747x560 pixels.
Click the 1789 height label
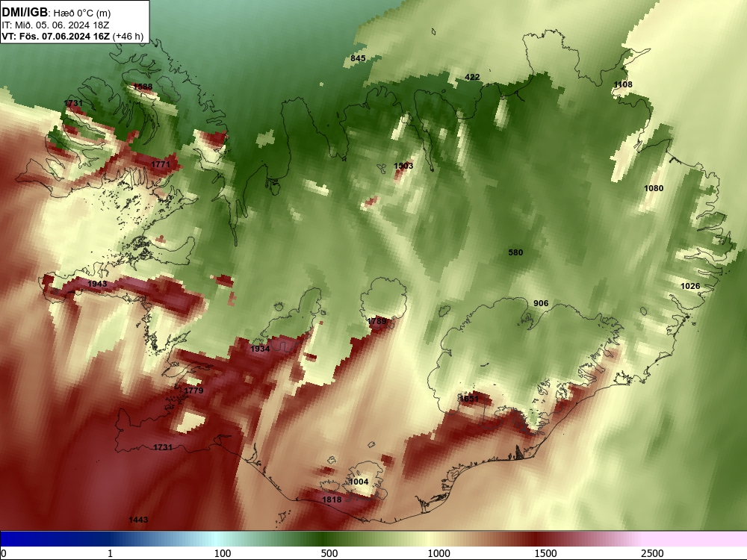377,321
